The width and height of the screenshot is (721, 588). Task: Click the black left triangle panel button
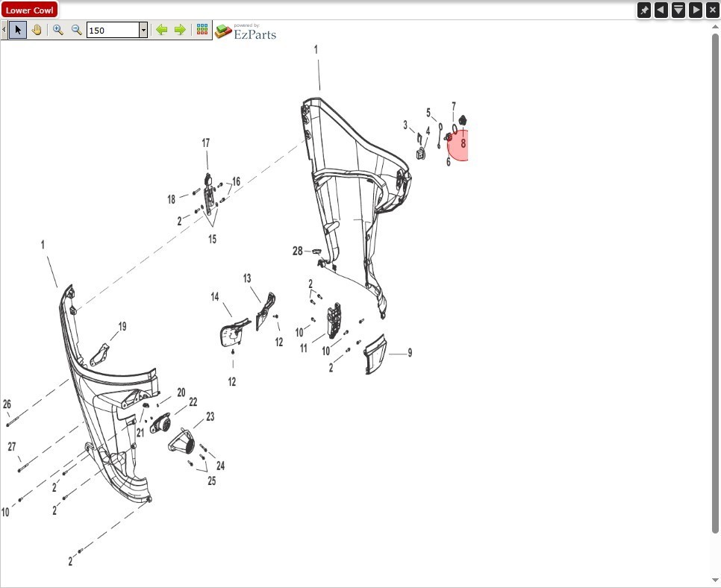tap(661, 10)
